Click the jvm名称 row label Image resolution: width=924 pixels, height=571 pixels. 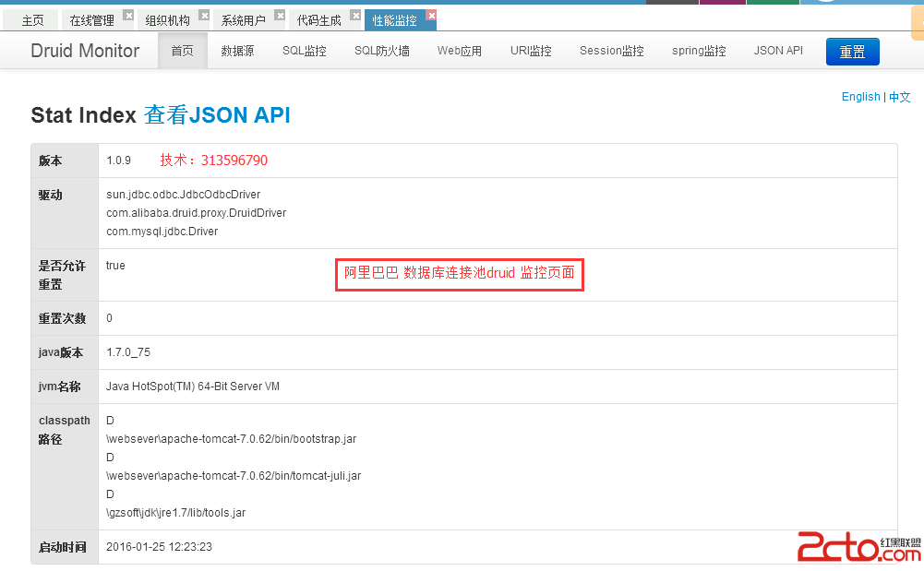[x=59, y=387]
